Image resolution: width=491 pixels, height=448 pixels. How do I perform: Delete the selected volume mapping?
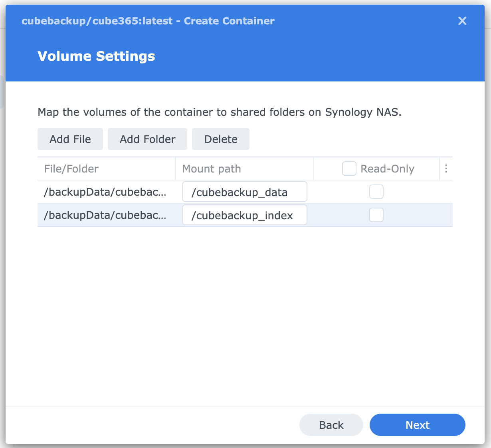click(x=221, y=139)
